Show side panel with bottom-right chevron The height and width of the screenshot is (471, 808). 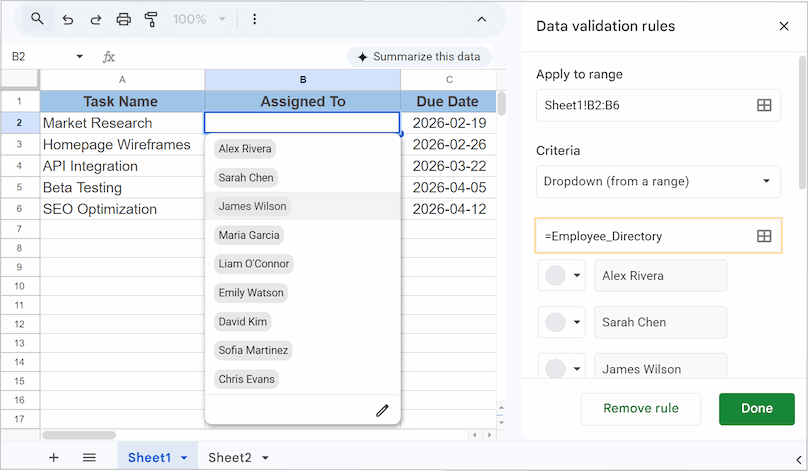click(x=798, y=459)
